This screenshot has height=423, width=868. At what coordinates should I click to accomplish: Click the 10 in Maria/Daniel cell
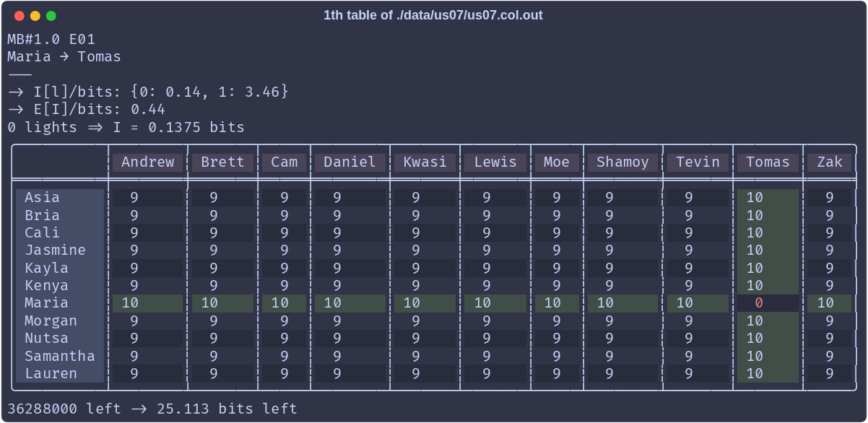(x=332, y=303)
